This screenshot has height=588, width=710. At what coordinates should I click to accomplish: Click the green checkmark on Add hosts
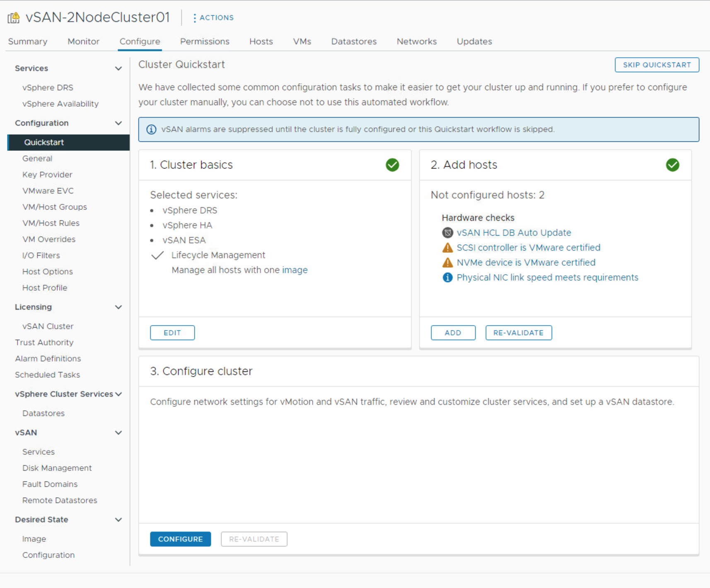click(x=673, y=165)
